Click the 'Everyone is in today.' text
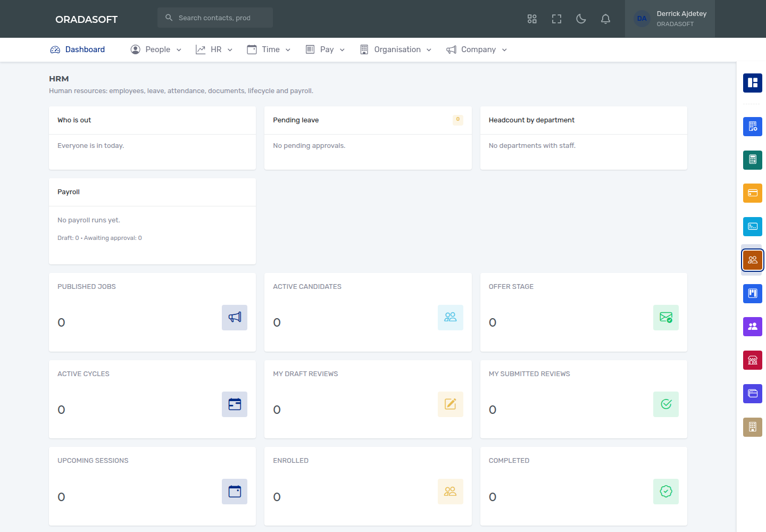 [x=91, y=146]
